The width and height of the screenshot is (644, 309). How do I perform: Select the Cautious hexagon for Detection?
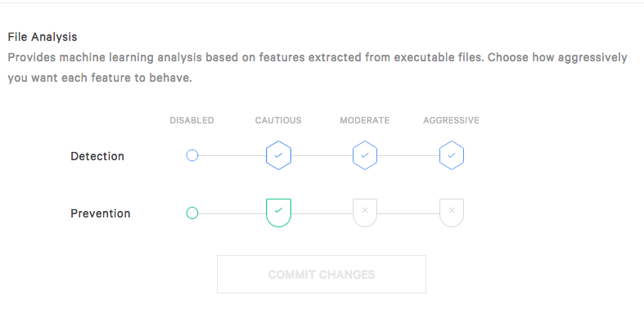(278, 155)
